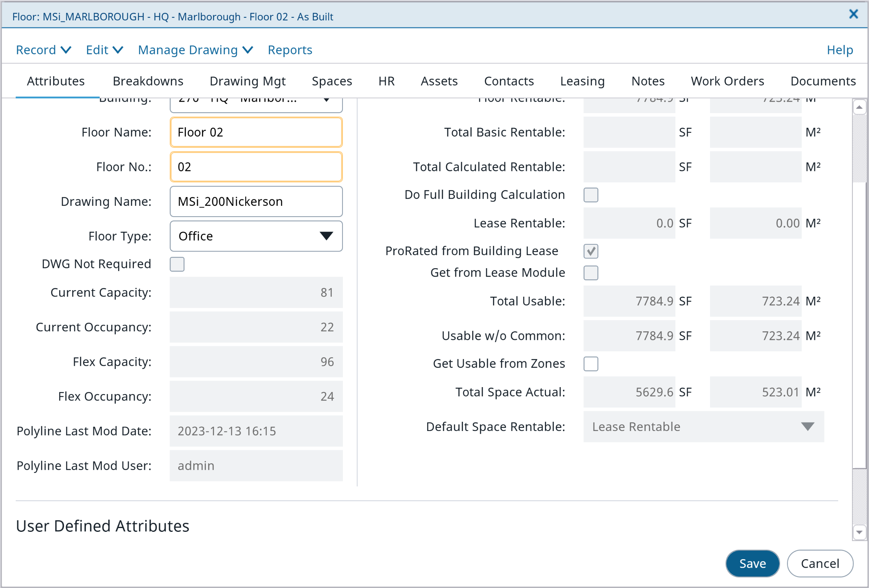Enable Get Usable from Zones
869x588 pixels.
pos(591,364)
